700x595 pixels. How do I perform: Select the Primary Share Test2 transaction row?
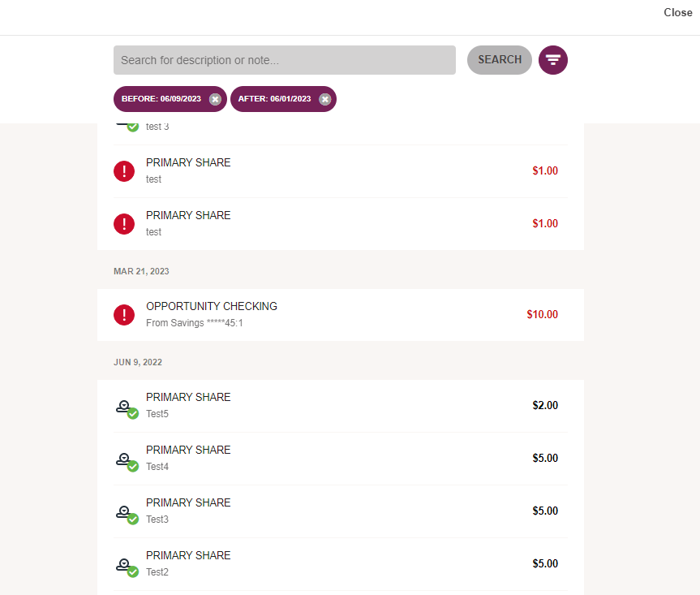[341, 563]
